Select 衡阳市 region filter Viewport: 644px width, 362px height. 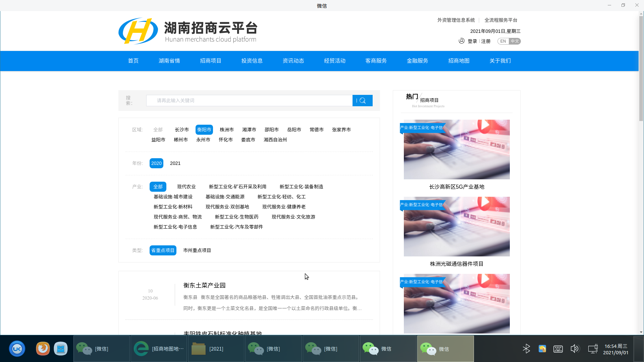point(204,130)
